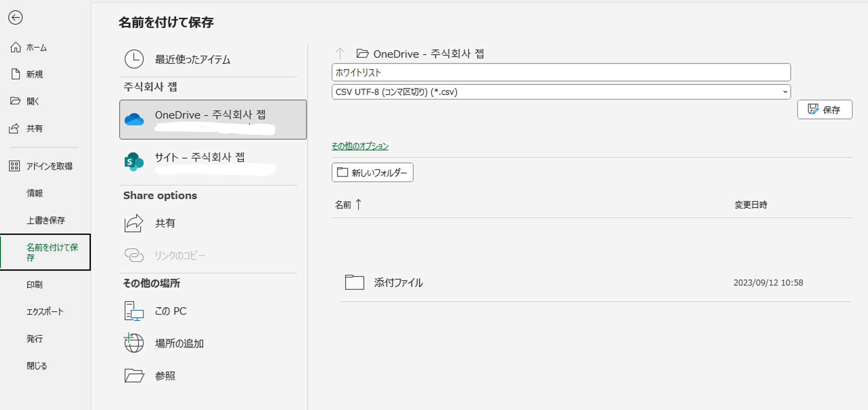Expand the CSV UTF-8 file type dropdown
This screenshot has width=868, height=410.
pos(785,92)
